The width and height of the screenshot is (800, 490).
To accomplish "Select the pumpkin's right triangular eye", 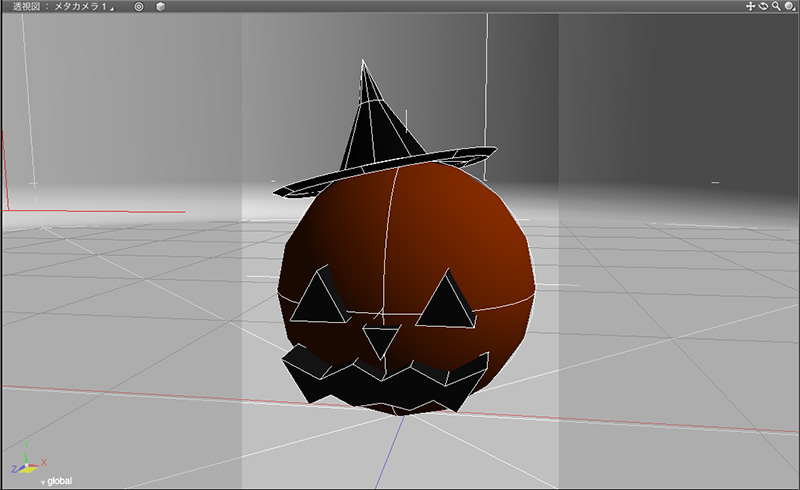I will (447, 303).
